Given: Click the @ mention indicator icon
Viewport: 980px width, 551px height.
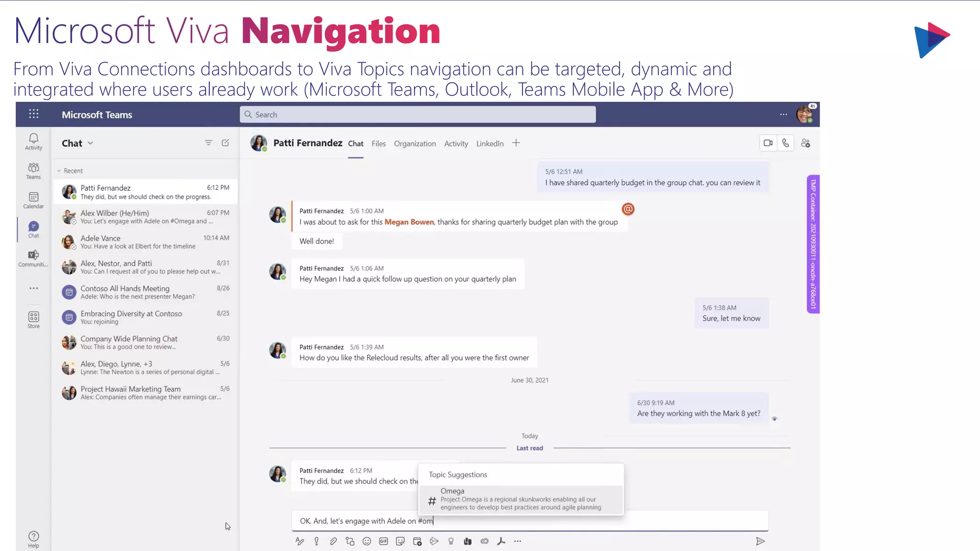Looking at the screenshot, I should 628,209.
